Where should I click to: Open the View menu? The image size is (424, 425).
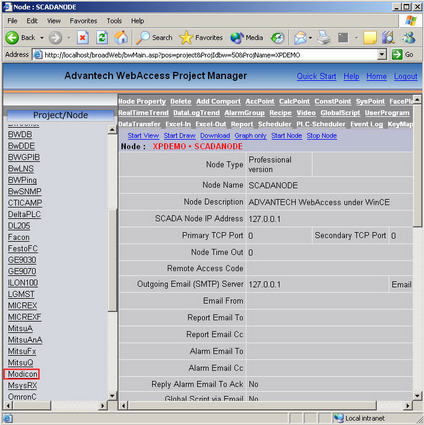[x=54, y=21]
